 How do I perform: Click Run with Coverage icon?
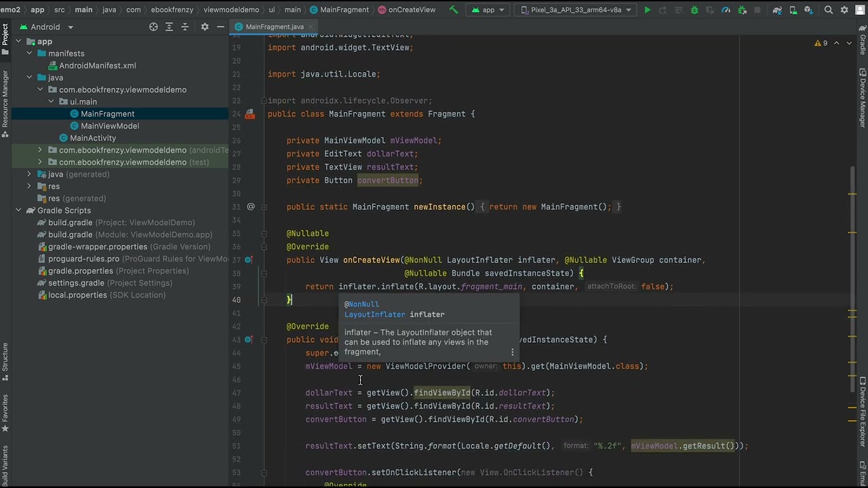point(710,10)
